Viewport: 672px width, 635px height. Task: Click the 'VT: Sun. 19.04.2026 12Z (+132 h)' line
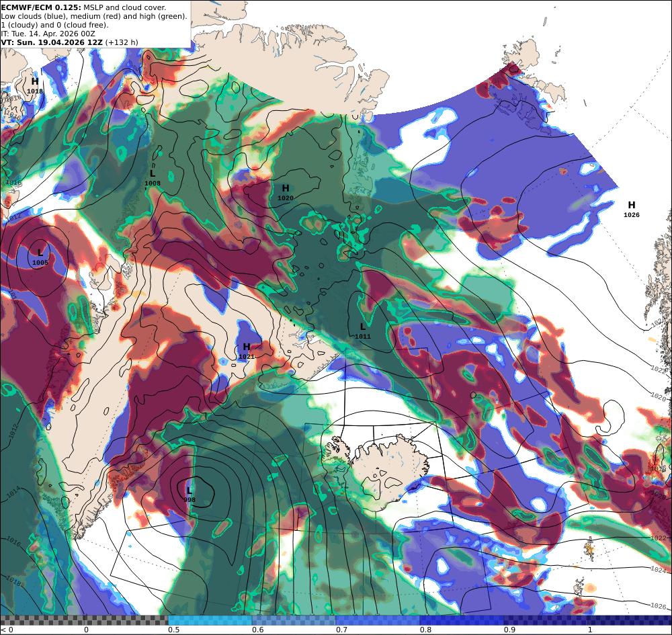coord(69,42)
